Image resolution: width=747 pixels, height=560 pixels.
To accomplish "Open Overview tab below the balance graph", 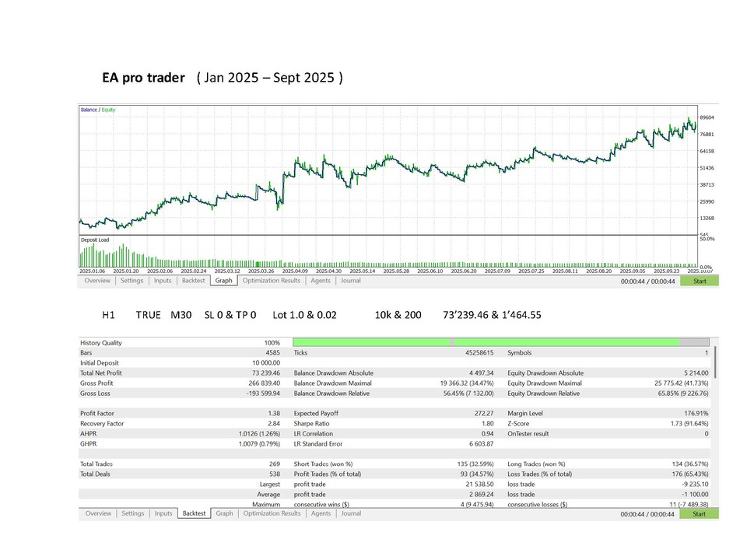I will point(97,281).
